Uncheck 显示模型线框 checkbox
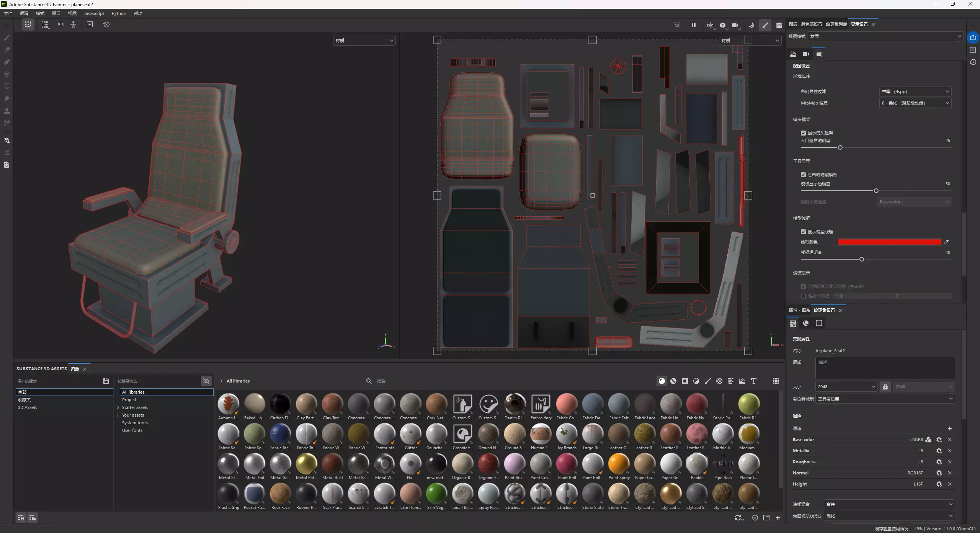This screenshot has height=533, width=980. [x=803, y=232]
